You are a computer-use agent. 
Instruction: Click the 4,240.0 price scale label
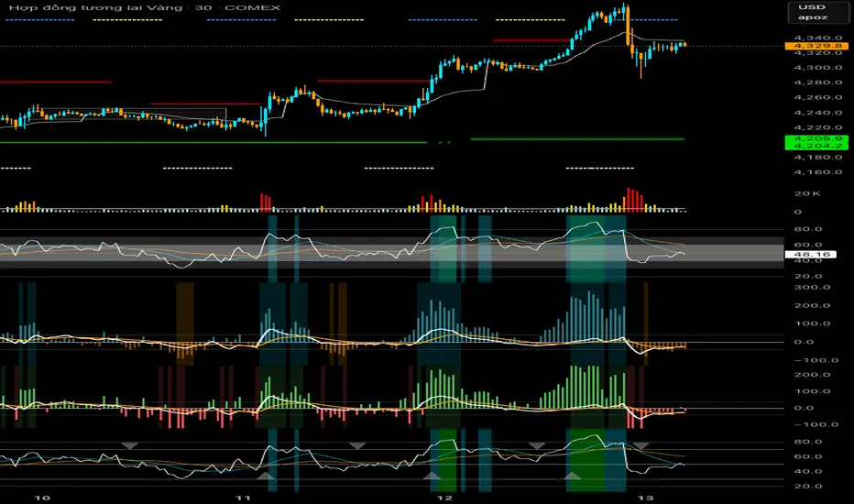[818, 112]
